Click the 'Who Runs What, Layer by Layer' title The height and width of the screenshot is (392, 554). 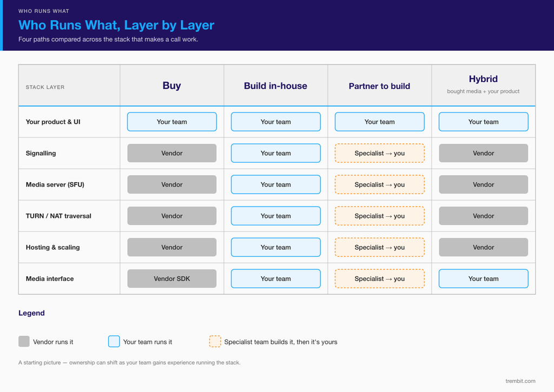pos(116,25)
